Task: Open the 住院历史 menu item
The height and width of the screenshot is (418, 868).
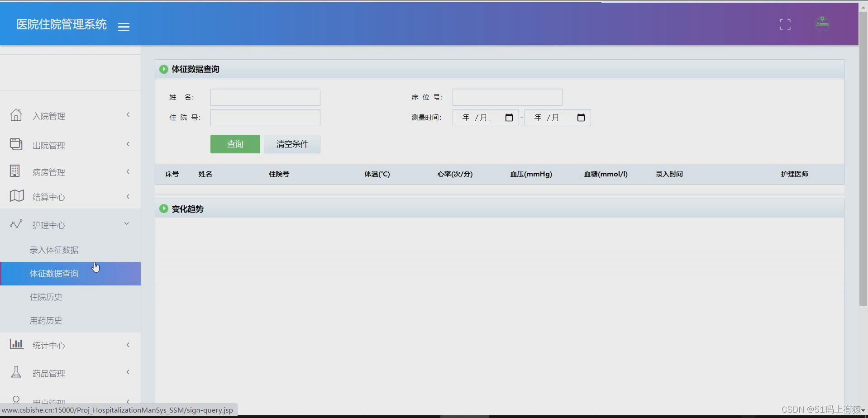Action: (x=46, y=297)
